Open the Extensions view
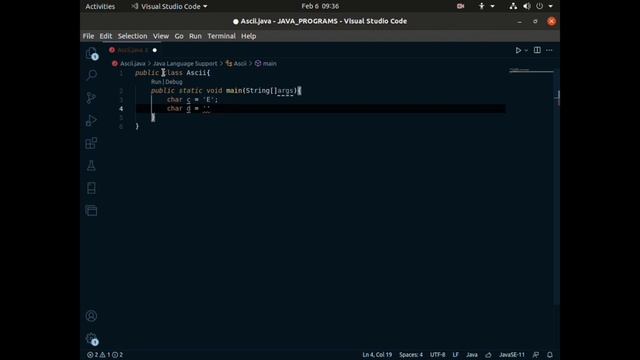 click(91, 143)
